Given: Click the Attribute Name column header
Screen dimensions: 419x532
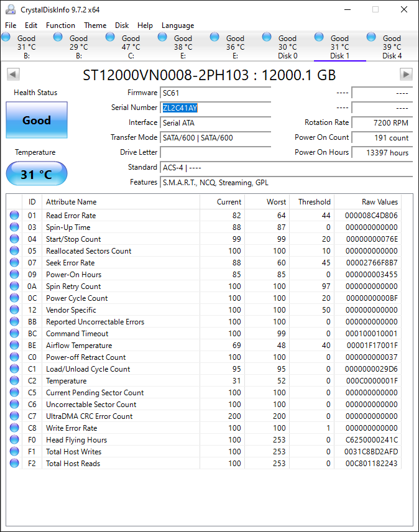Looking at the screenshot, I should pyautogui.click(x=71, y=202).
